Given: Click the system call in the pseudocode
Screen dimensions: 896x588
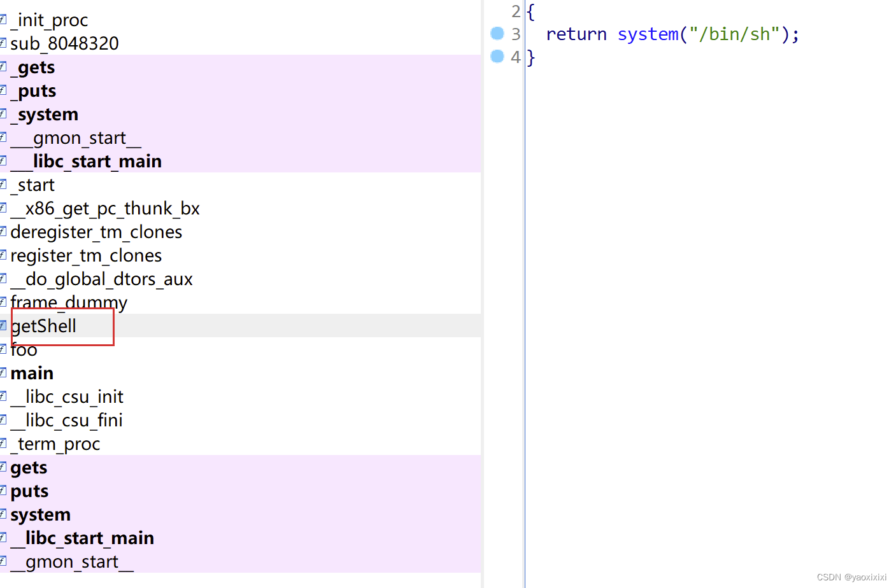Looking at the screenshot, I should tap(648, 34).
